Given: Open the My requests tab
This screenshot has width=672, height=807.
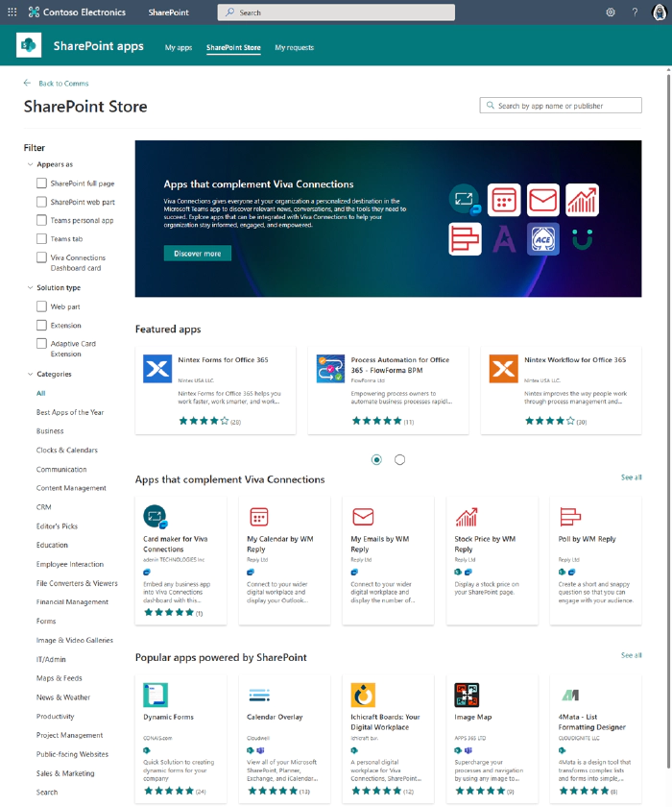Looking at the screenshot, I should [294, 47].
